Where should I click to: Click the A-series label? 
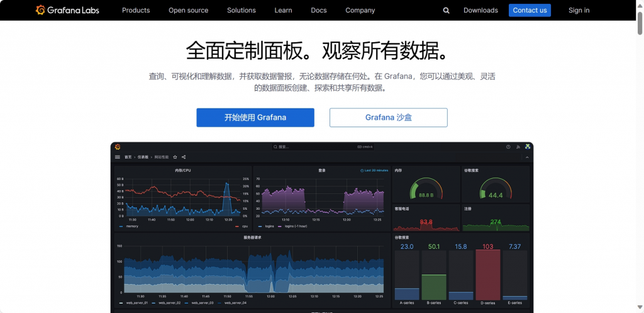(x=407, y=303)
